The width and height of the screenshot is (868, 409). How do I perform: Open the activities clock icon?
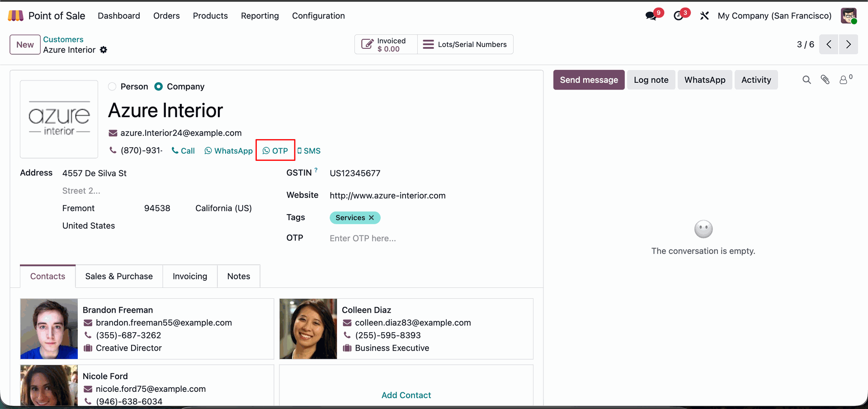678,16
